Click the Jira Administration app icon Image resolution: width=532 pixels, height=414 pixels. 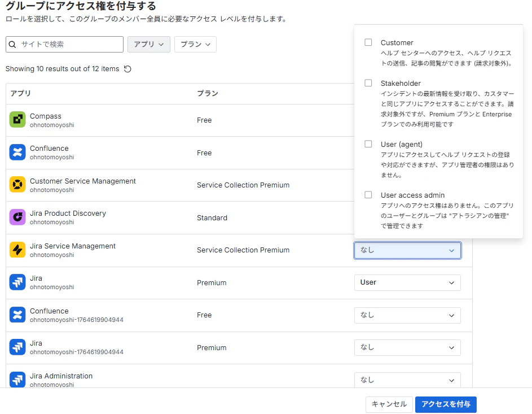coord(17,380)
